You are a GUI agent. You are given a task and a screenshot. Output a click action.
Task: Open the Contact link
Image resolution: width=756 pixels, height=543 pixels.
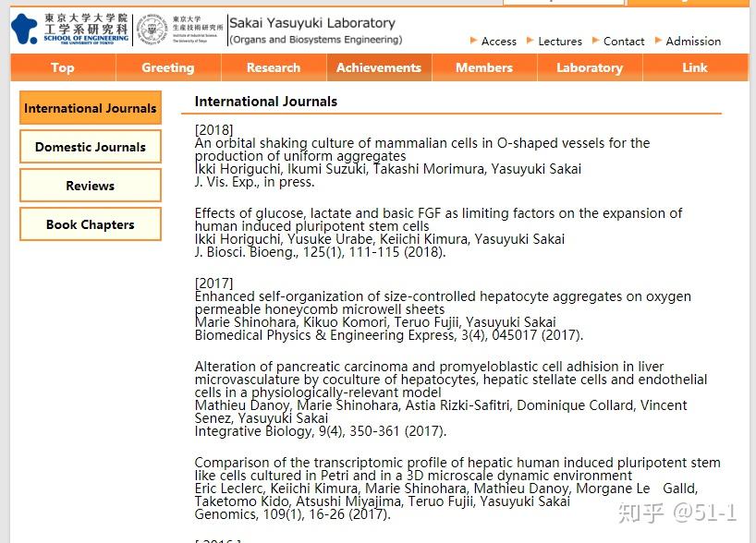coord(624,42)
